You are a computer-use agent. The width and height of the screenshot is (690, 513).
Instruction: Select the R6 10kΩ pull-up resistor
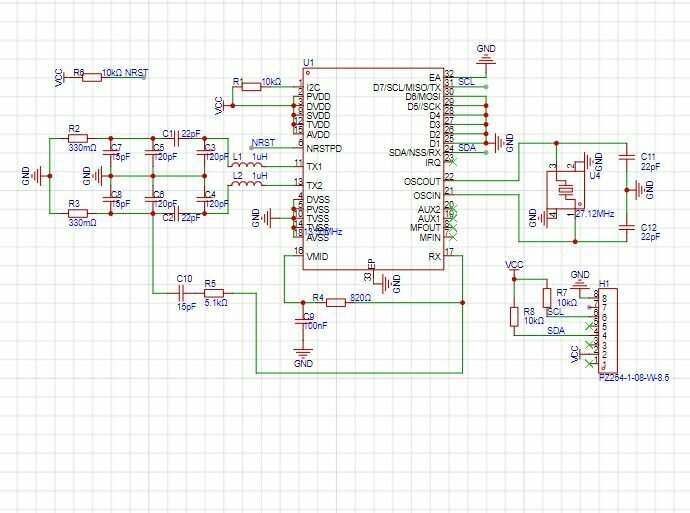(x=92, y=77)
